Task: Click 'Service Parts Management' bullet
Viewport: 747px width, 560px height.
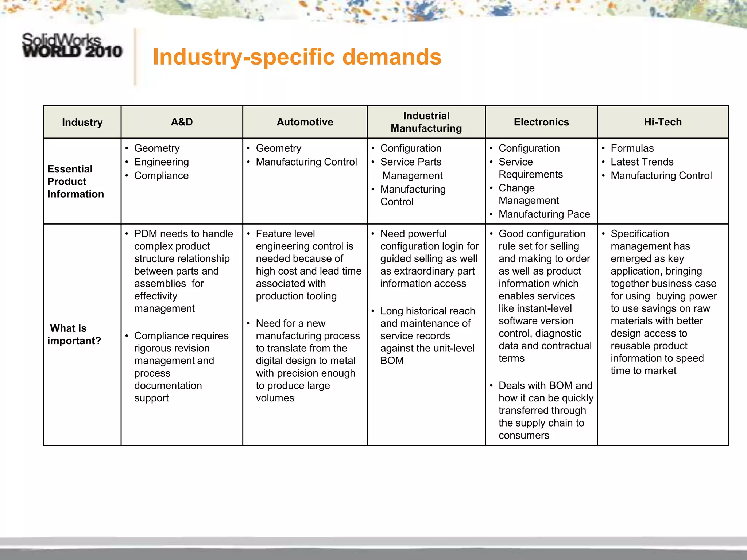Action: click(411, 169)
